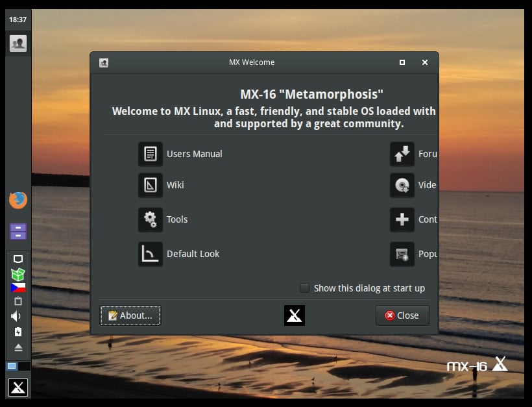Viewport: 532px width, 407px height.
Task: Enable Show this dialog at start up
Action: click(304, 288)
